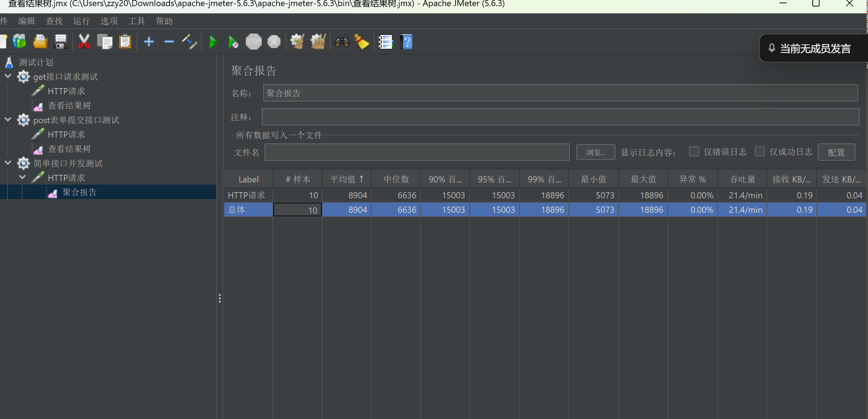
Task: Collapse the get接口请求测试 thread group
Action: pyautogui.click(x=8, y=77)
